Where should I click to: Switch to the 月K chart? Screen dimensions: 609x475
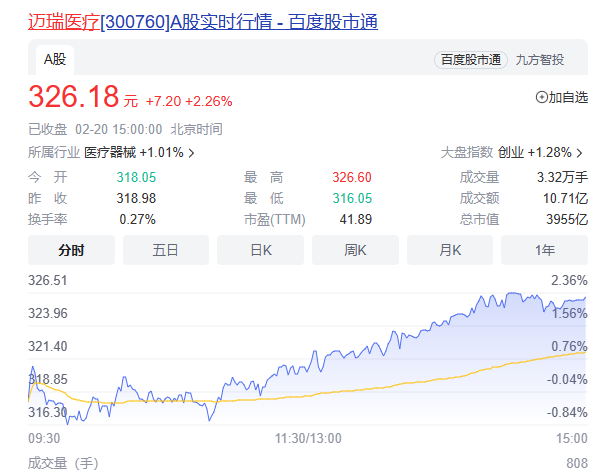pos(450,250)
